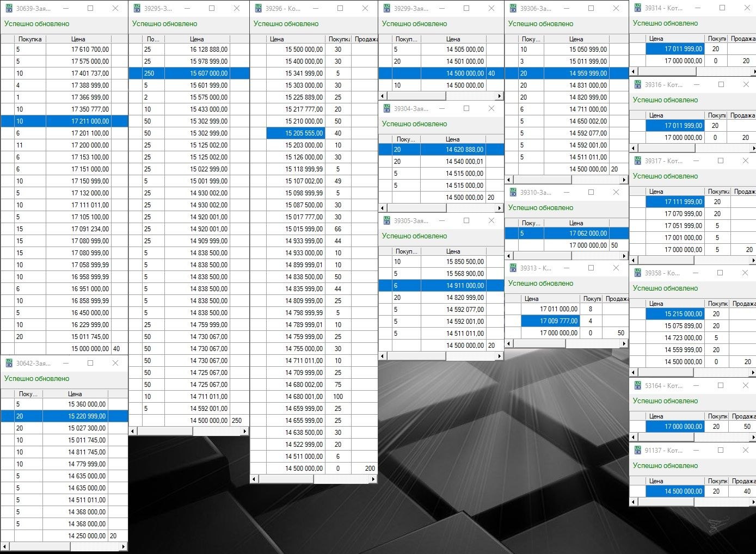Click the Продажа column header in window 39358
756x554 pixels.
743,304
